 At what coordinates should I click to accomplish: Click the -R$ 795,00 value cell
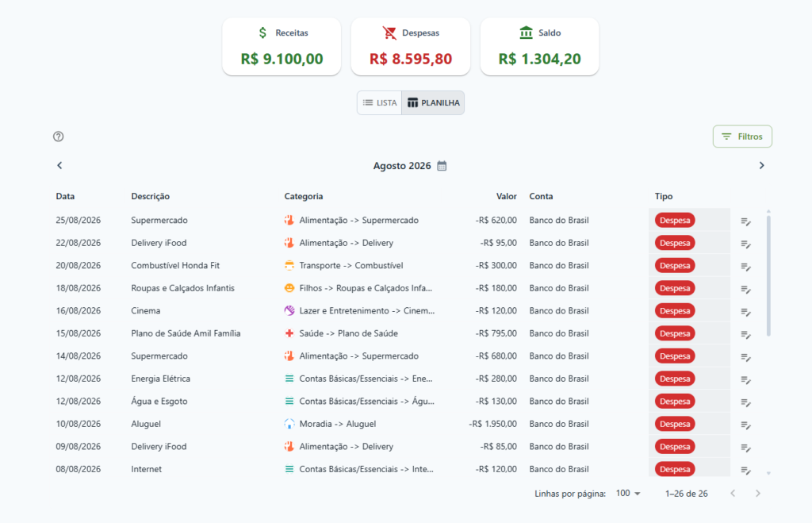[496, 333]
